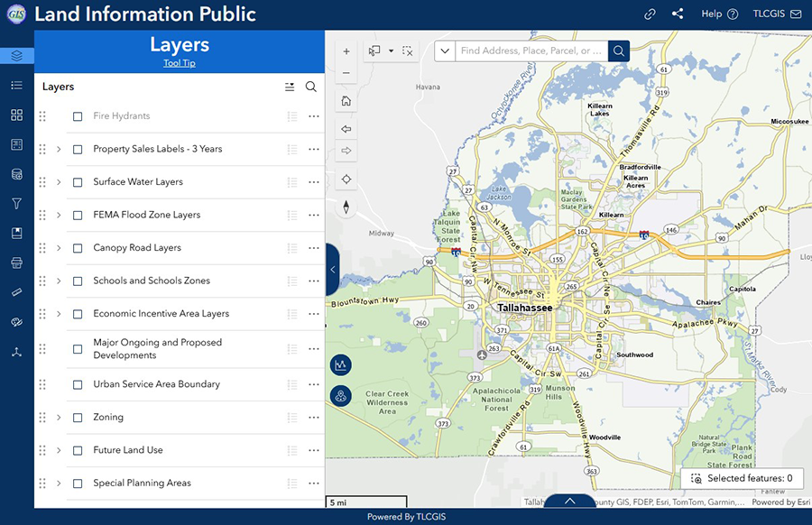The width and height of the screenshot is (812, 525).
Task: Open the print tool in sidebar
Action: pyautogui.click(x=16, y=263)
